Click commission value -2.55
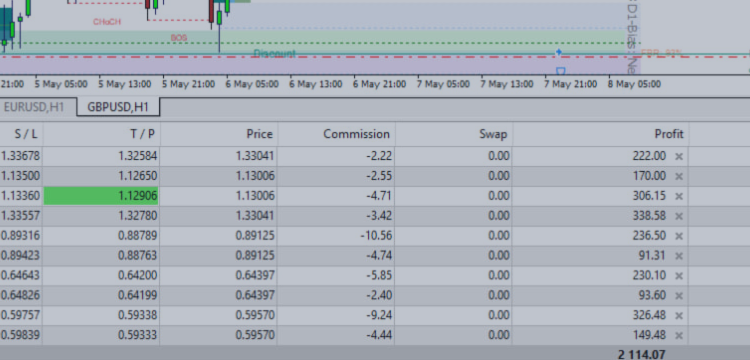 coord(379,176)
